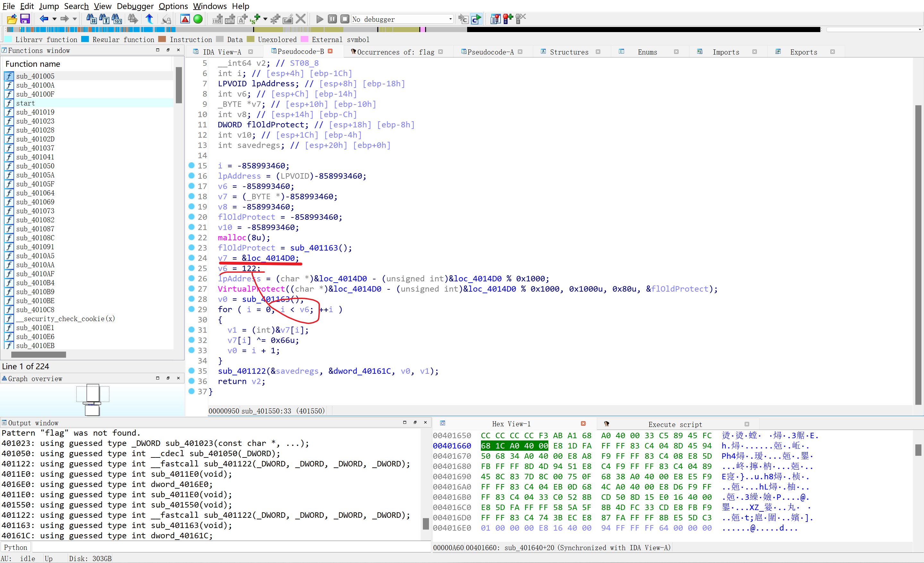Open the No debugger dropdown
924x563 pixels.
[x=450, y=19]
